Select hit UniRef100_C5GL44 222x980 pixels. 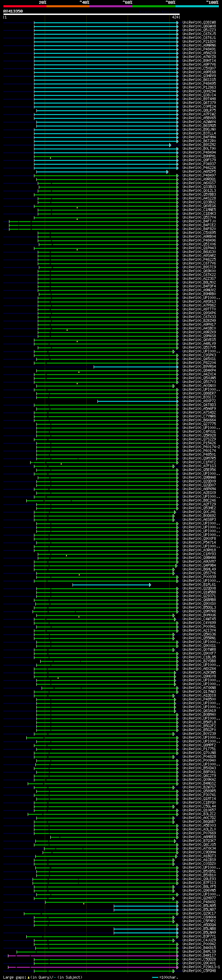[x=199, y=807]
